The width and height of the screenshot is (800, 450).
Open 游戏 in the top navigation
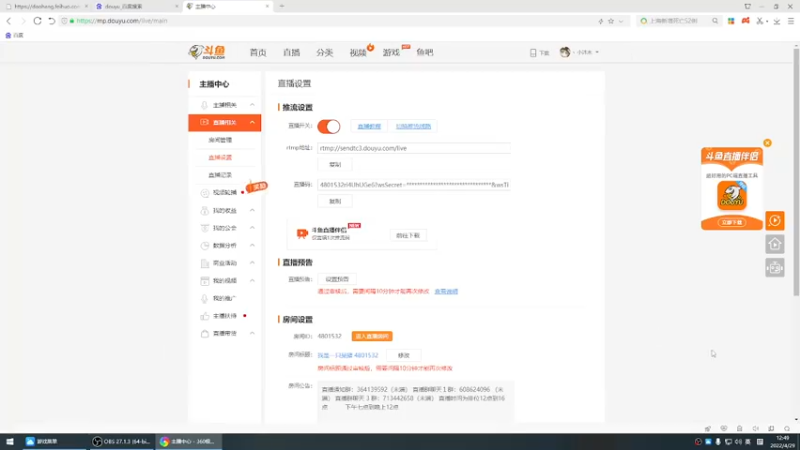pyautogui.click(x=391, y=53)
